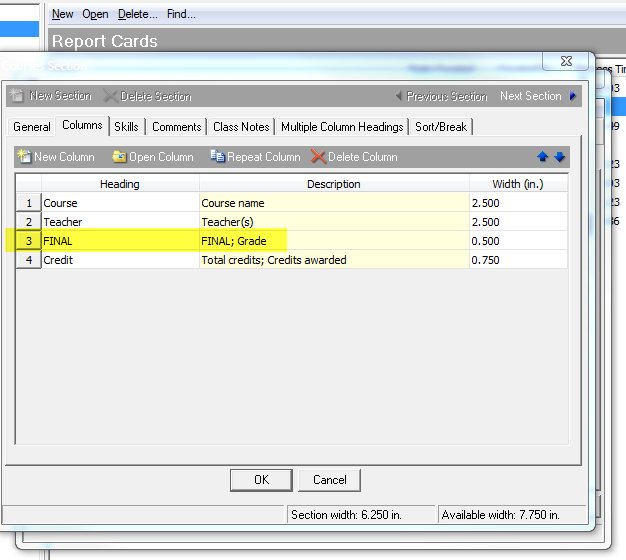
Task: Open the Sort/Break tab
Action: click(x=441, y=127)
